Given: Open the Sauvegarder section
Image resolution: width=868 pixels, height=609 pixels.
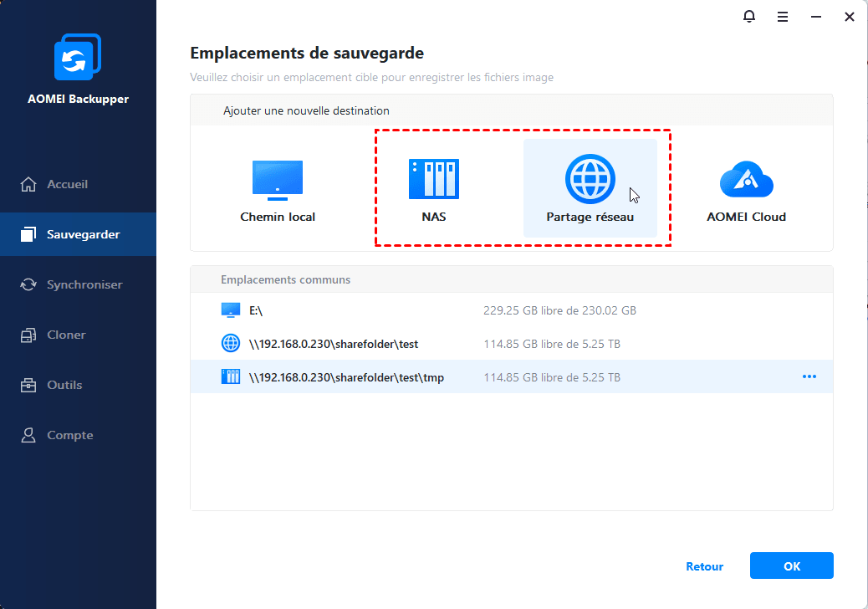Looking at the screenshot, I should [x=78, y=234].
